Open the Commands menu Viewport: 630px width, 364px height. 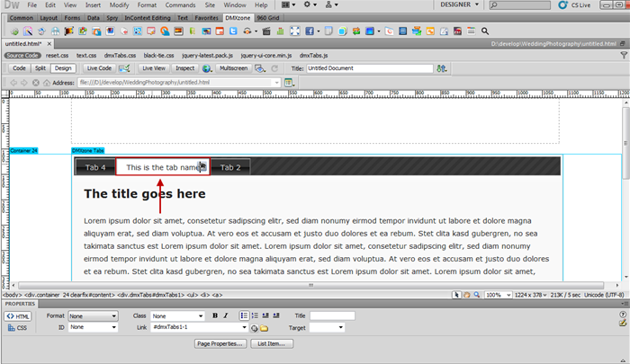[x=163, y=5]
